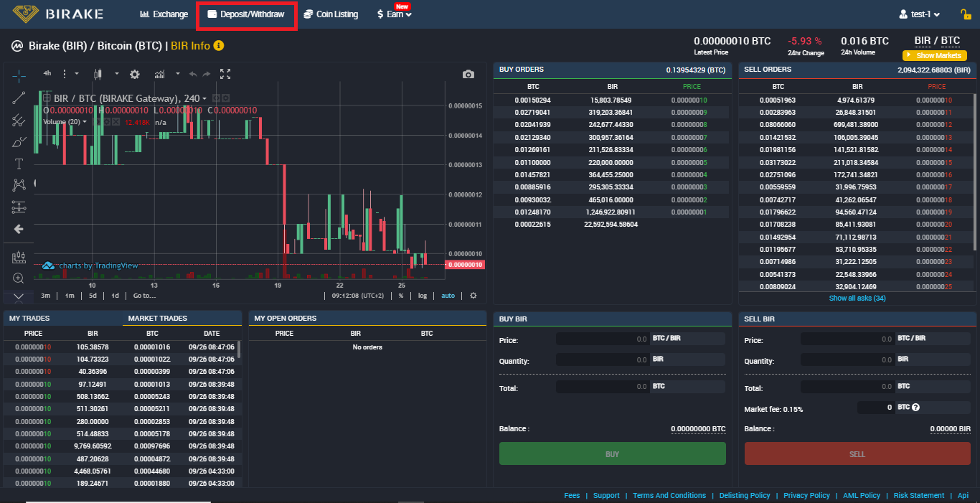Screen dimensions: 980x503
Task: Switch to the Market Trades tab
Action: [158, 318]
